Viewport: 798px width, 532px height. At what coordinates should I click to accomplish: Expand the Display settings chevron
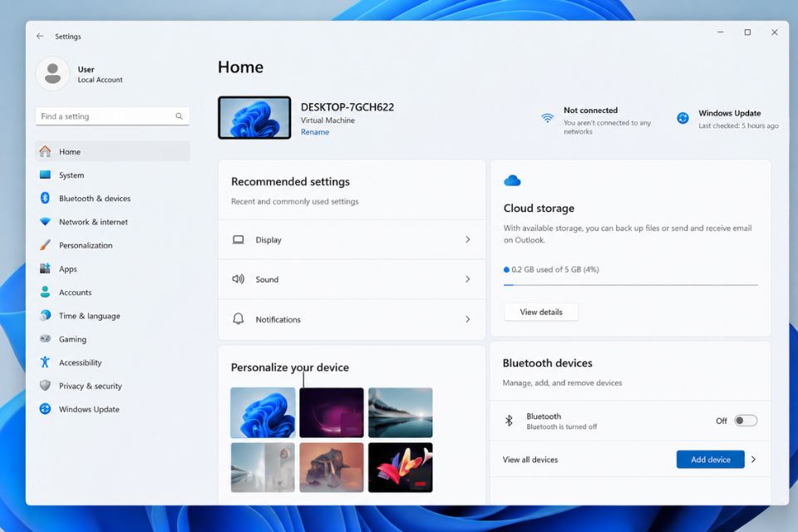(468, 239)
